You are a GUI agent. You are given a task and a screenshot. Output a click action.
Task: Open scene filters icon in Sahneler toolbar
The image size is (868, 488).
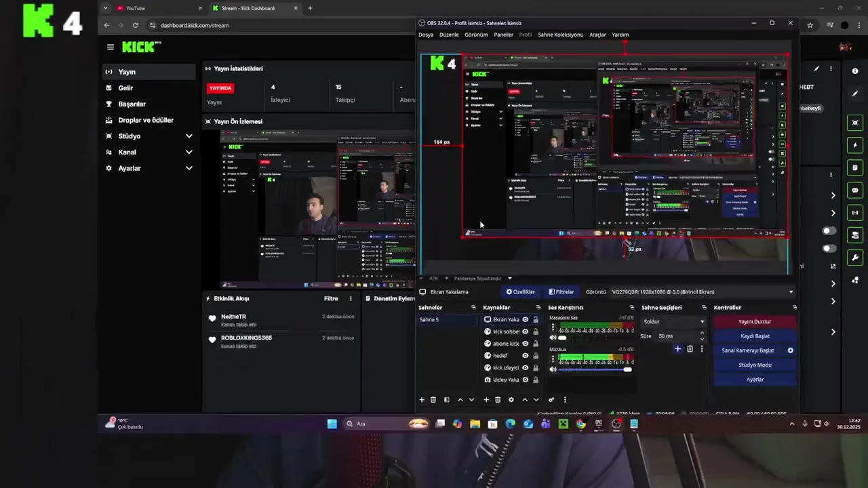point(446,400)
